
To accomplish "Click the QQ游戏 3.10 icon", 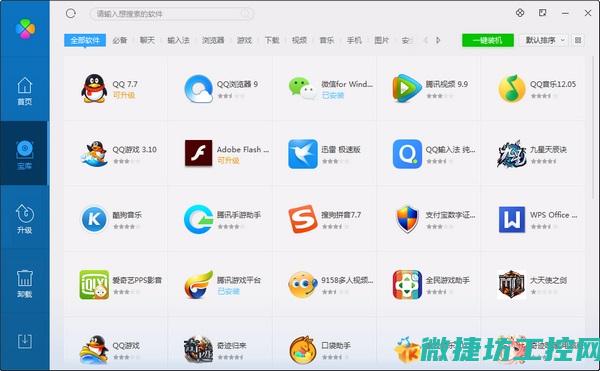I will click(94, 154).
